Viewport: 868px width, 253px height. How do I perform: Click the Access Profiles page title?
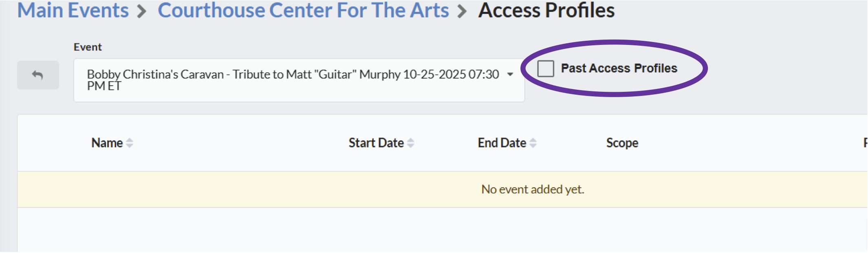(x=546, y=10)
